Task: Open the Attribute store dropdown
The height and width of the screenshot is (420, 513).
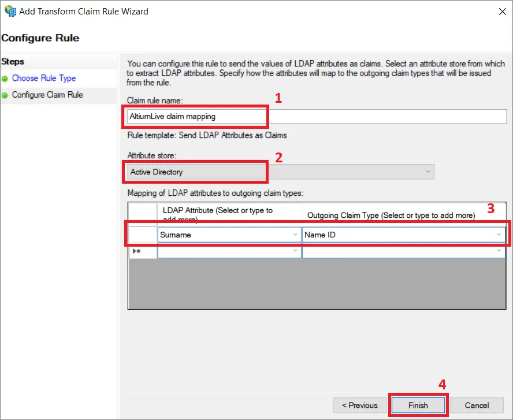Action: pyautogui.click(x=281, y=172)
